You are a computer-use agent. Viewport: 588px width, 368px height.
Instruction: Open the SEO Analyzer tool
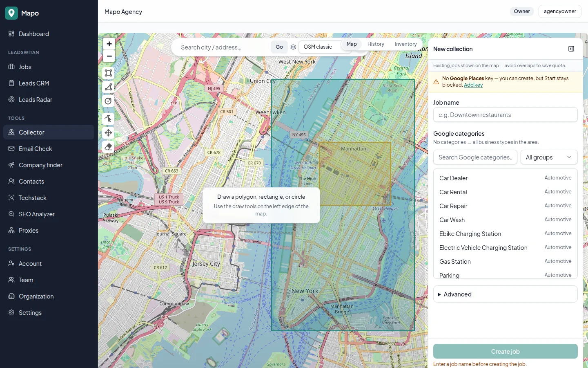pyautogui.click(x=49, y=214)
